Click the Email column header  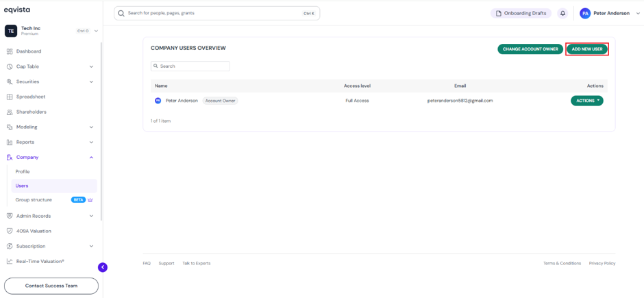pos(460,86)
